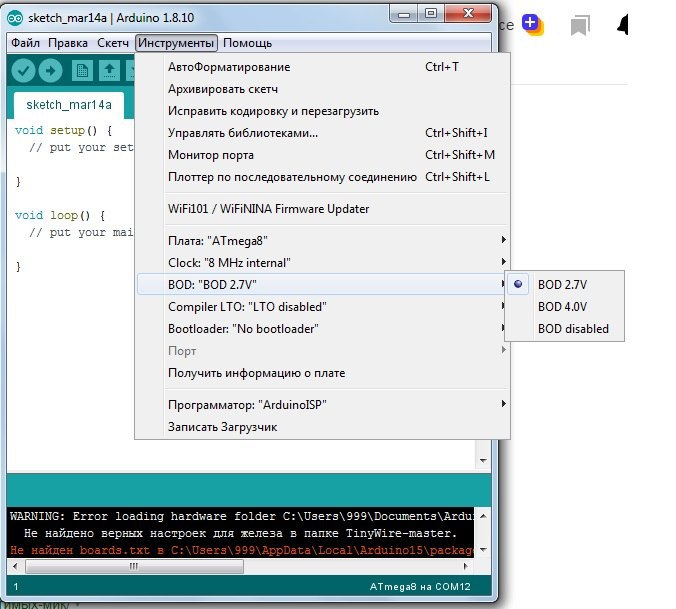Image resolution: width=676 pixels, height=609 pixels.
Task: Select BOD 4.0V in the submenu
Action: [565, 306]
